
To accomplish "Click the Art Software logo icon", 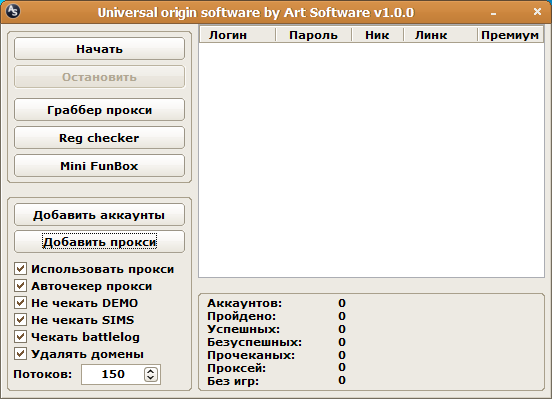I will 13,11.
